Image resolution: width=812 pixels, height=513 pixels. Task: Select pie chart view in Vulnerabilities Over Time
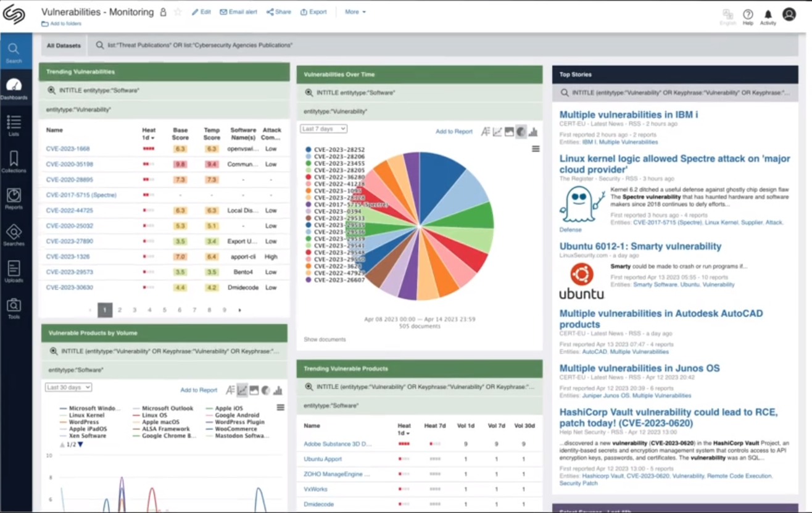click(x=521, y=131)
